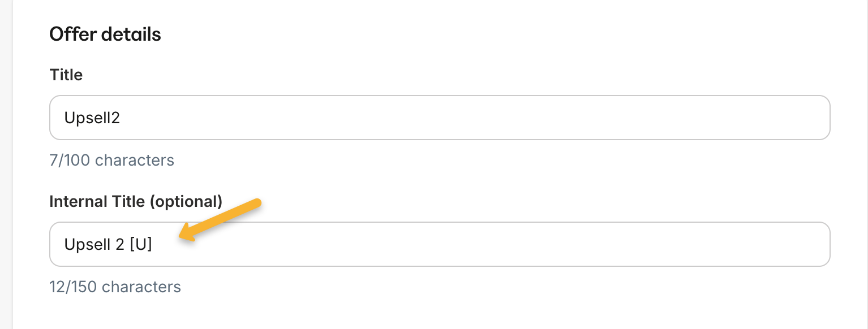Click the "Upsell2" text in Title

pos(92,118)
